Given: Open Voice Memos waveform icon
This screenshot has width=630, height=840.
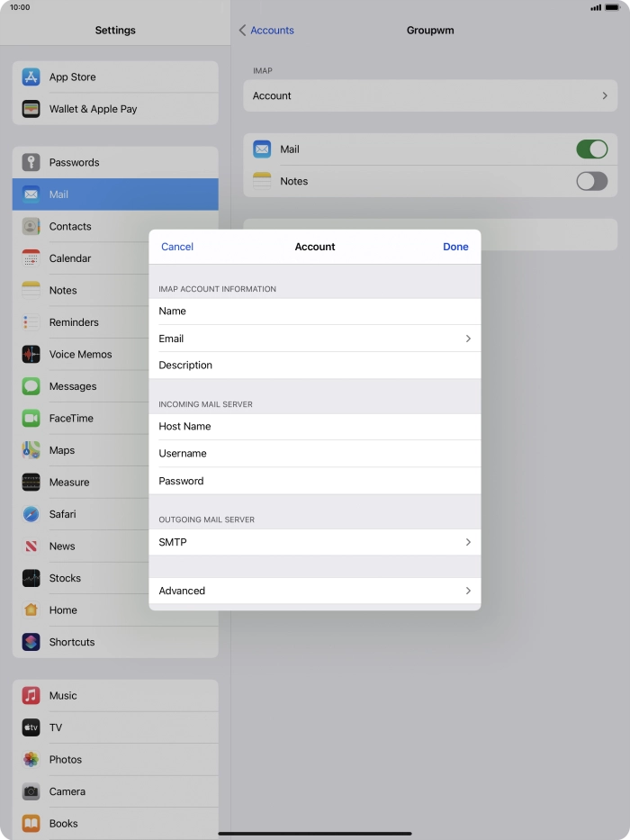Looking at the screenshot, I should coord(31,354).
